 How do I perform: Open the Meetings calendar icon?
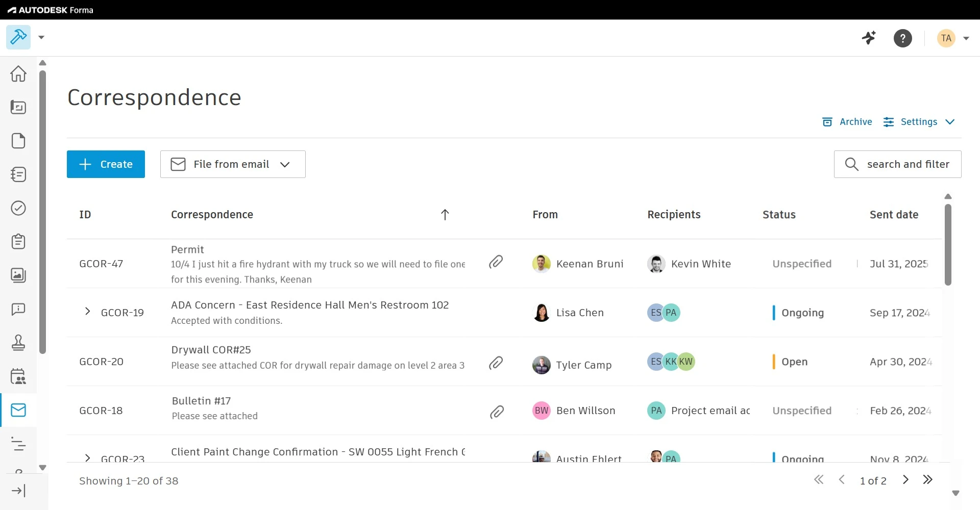coord(18,376)
